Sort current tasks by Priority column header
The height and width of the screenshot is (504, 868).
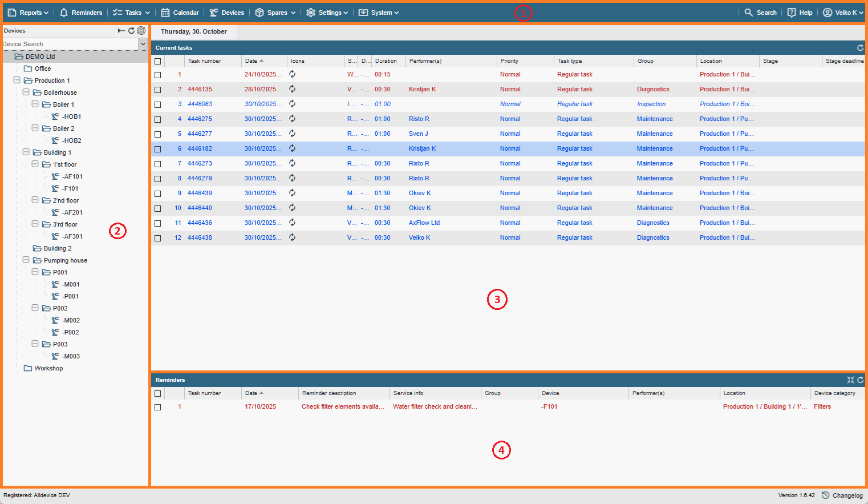point(509,61)
